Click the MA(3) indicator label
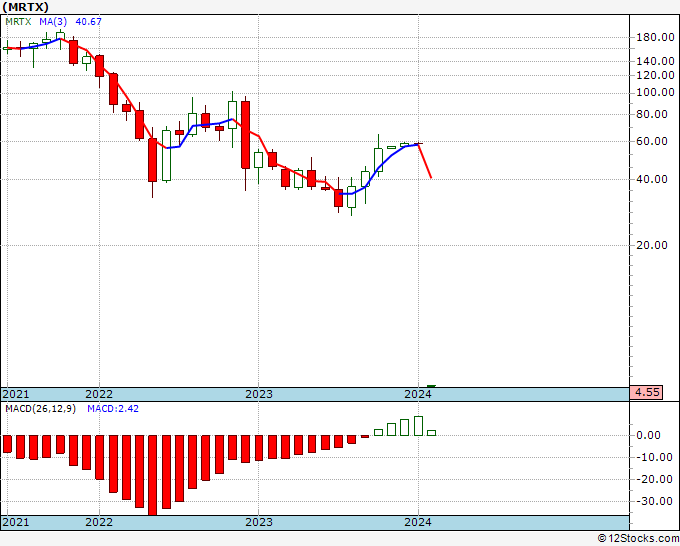Image resolution: width=680 pixels, height=546 pixels. [53, 21]
